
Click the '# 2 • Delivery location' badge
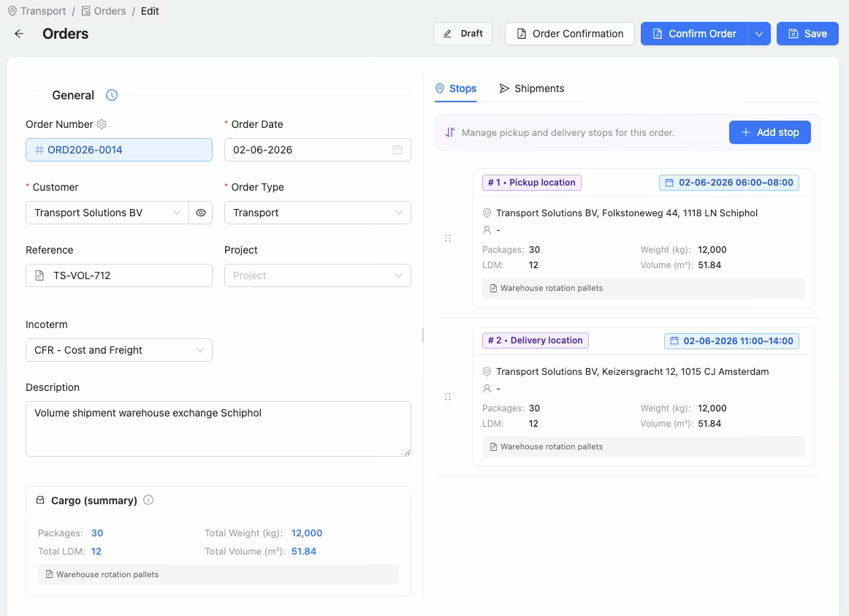click(536, 341)
